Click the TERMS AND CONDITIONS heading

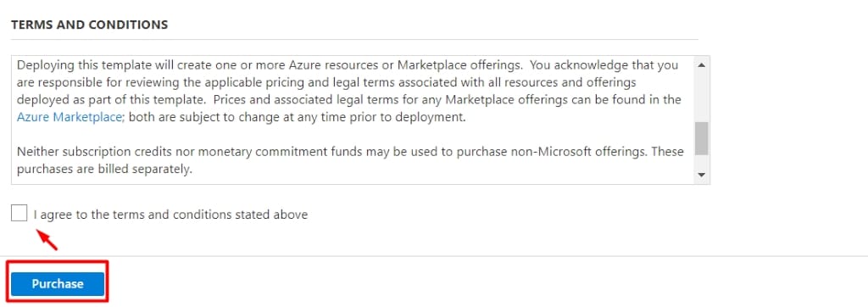(x=90, y=25)
